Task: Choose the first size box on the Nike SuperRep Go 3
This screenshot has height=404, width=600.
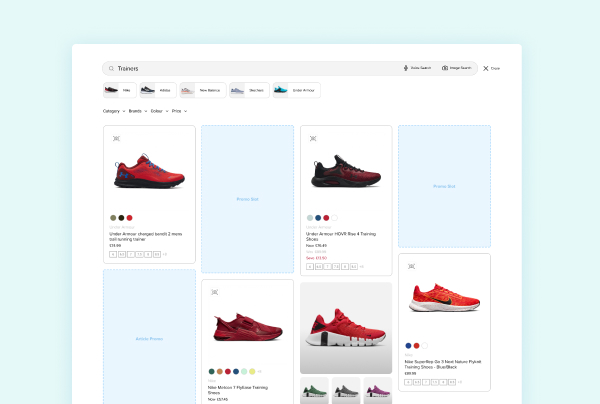Action: click(x=408, y=382)
